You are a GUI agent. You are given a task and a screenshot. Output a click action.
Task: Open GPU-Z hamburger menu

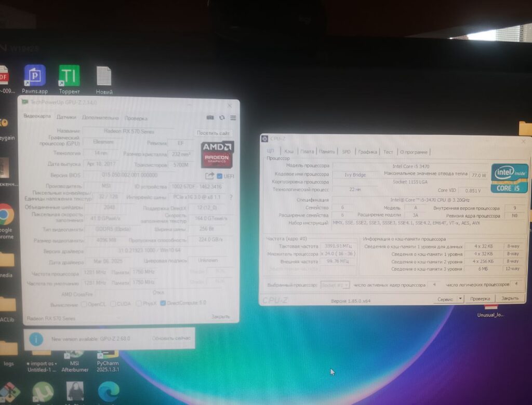coord(233,118)
